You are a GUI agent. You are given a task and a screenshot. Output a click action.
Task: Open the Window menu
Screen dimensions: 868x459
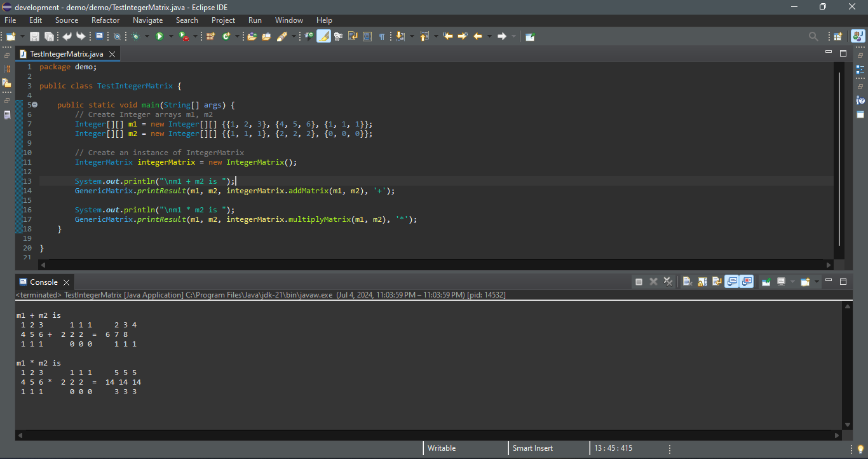289,20
